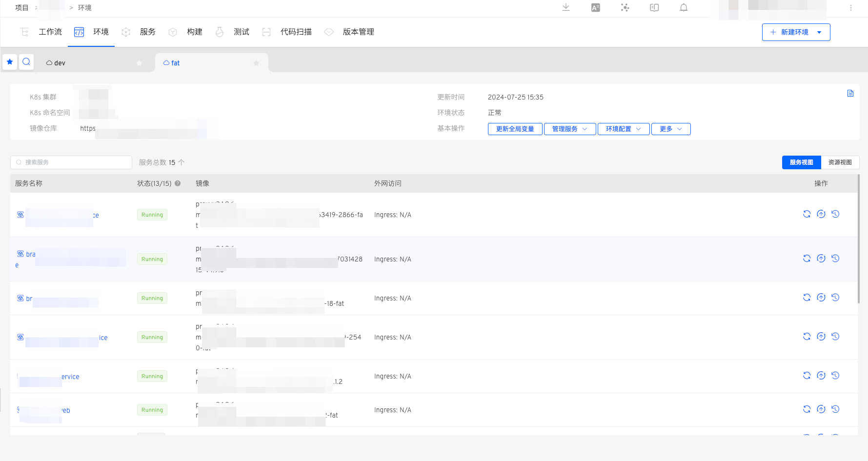Update service with image ending -18-fat
868x461 pixels.
point(821,297)
